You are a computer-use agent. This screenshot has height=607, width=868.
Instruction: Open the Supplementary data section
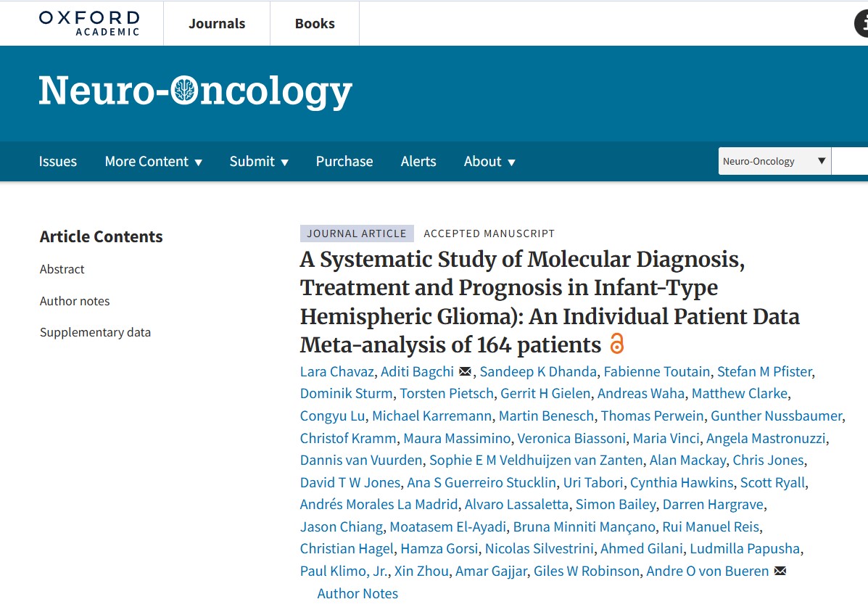click(95, 331)
